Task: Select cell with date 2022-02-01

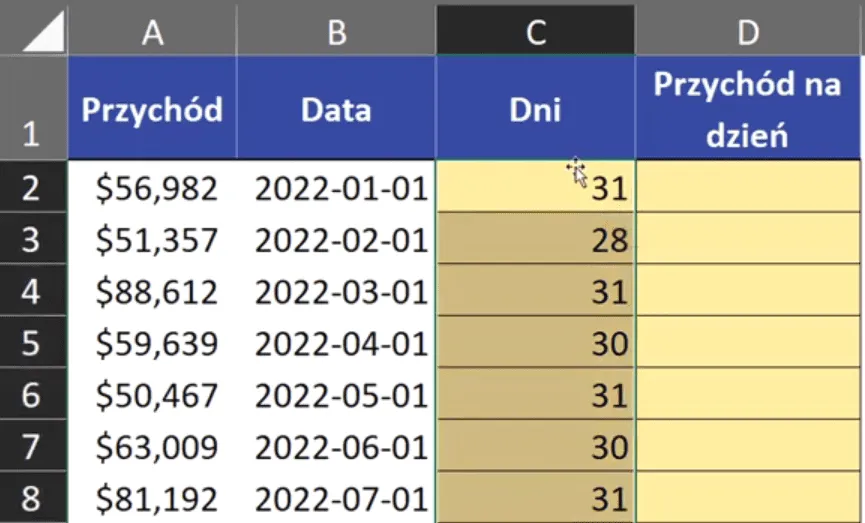Action: [x=337, y=239]
